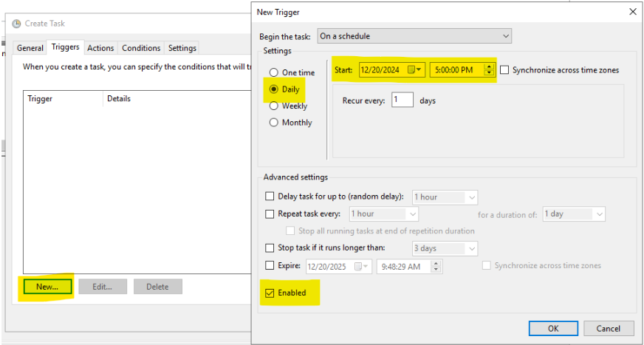Open the Start date calendar picker
Image resolution: width=644 pixels, height=345 pixels.
point(415,70)
